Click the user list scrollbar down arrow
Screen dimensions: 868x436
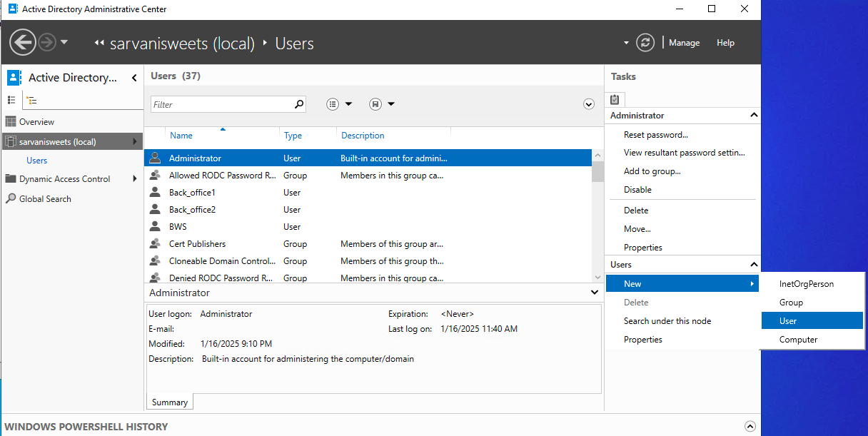click(x=597, y=277)
